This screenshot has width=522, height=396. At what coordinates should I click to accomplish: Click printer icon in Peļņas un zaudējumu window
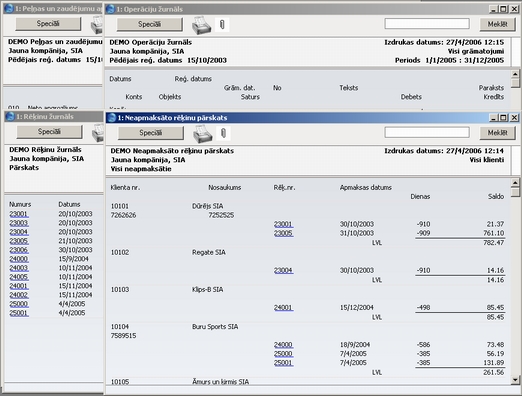[x=97, y=25]
